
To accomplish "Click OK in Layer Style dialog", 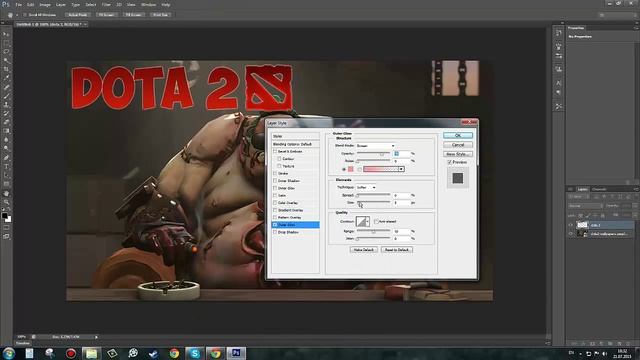I will click(458, 136).
